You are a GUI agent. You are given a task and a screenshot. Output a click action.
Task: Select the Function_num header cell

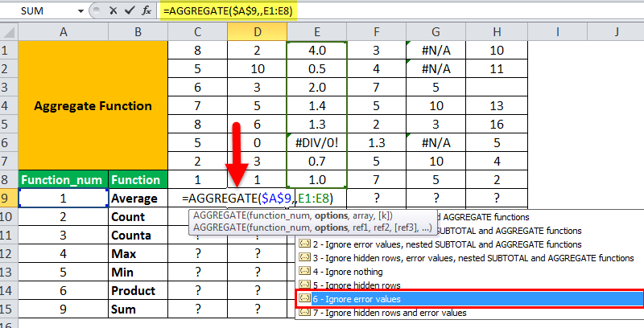coord(64,179)
